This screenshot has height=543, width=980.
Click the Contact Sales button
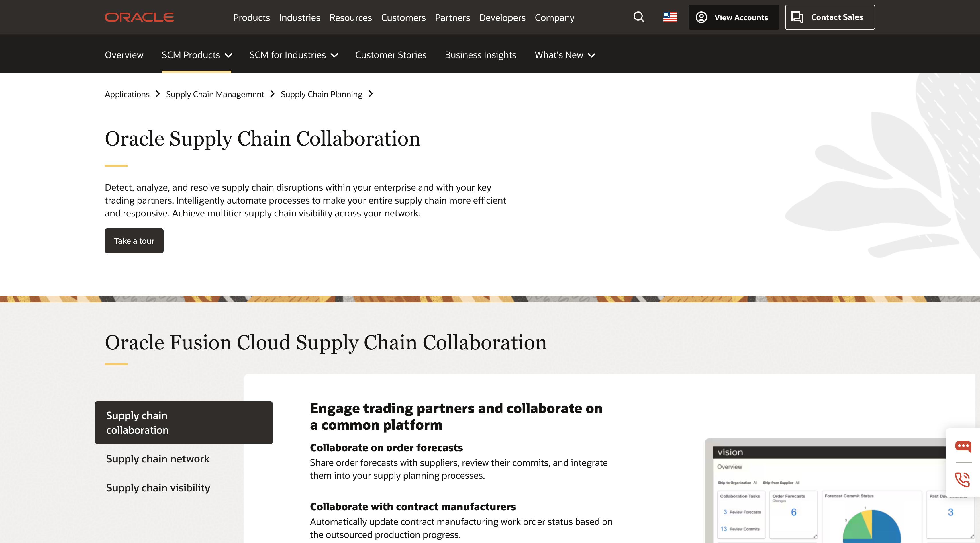tap(830, 17)
